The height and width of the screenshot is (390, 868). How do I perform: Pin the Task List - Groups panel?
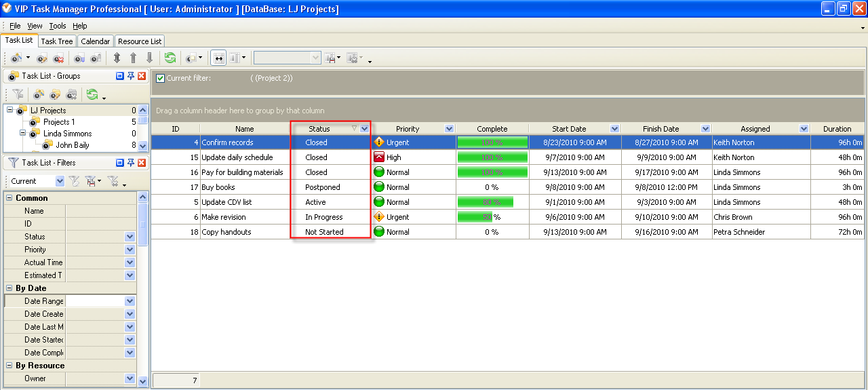131,76
